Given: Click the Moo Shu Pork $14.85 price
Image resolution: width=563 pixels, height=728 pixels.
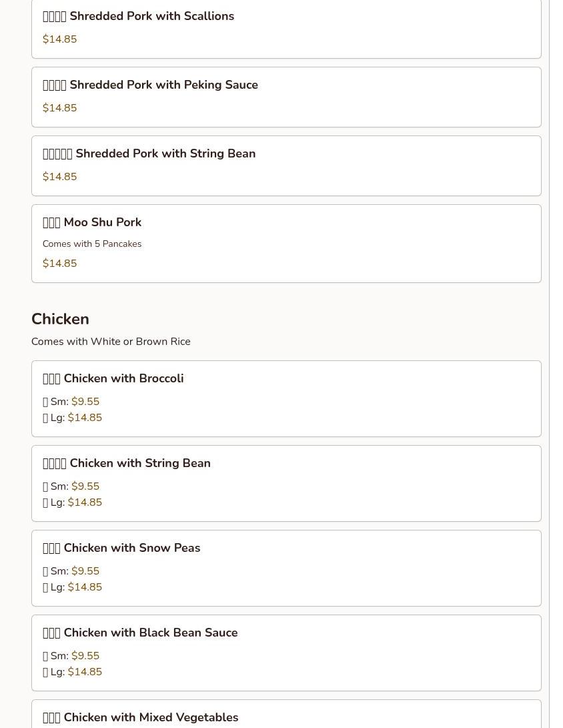Looking at the screenshot, I should [x=59, y=264].
